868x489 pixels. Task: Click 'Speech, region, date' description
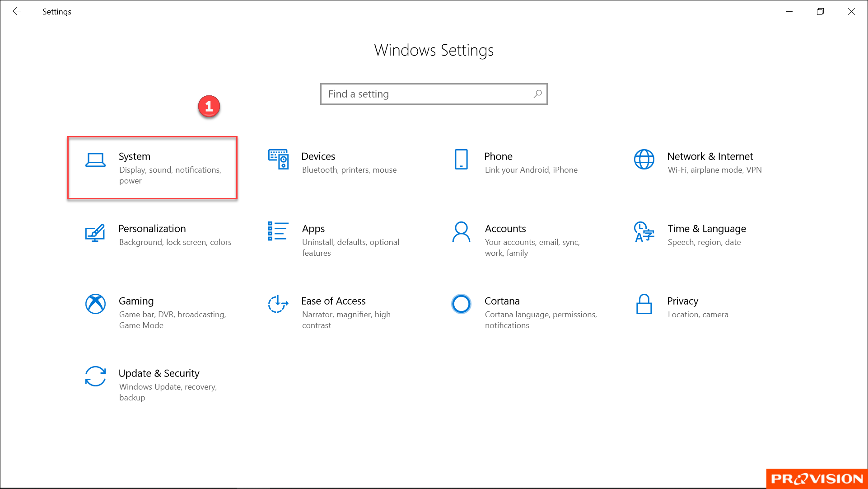pyautogui.click(x=705, y=242)
